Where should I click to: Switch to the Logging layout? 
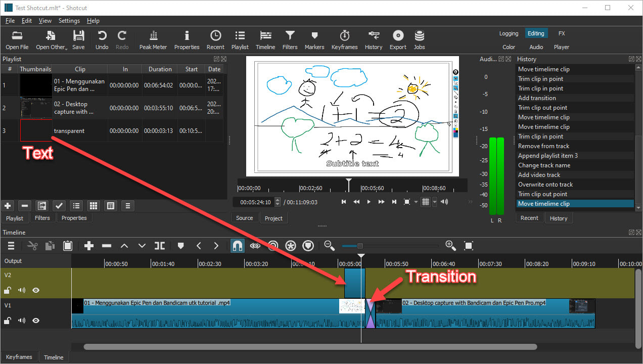click(x=509, y=33)
